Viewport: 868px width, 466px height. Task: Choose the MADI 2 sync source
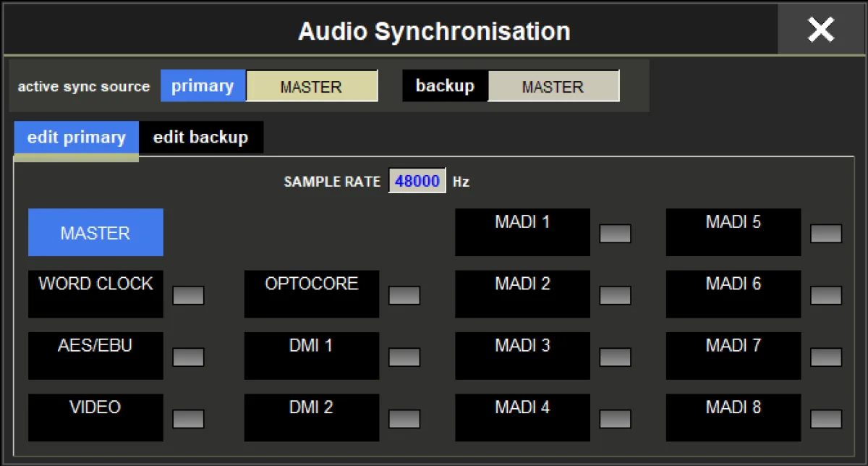[522, 294]
